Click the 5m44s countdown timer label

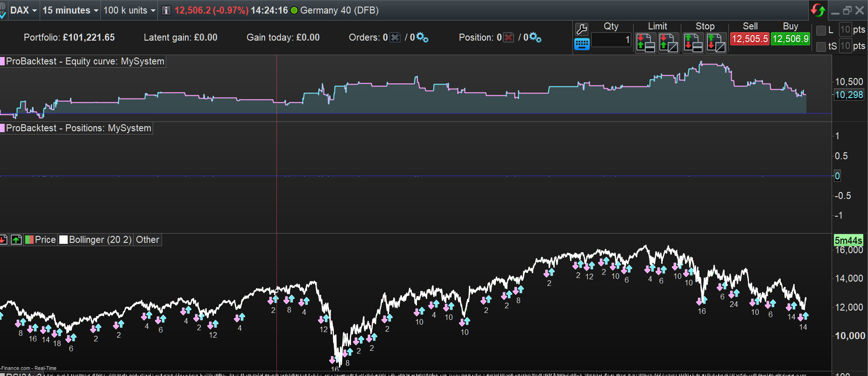[848, 241]
